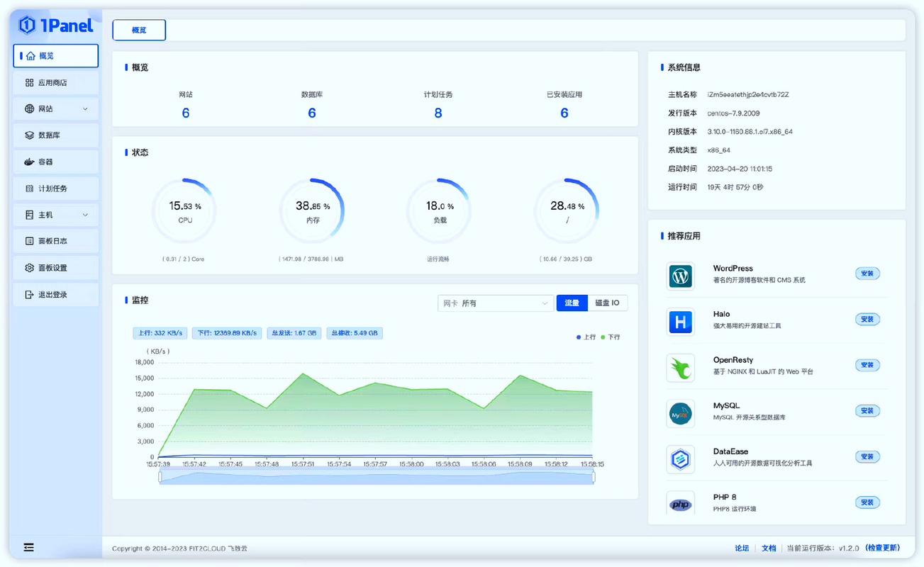Go to 计划任务 scheduled tasks
The image size is (924, 567).
pos(55,188)
